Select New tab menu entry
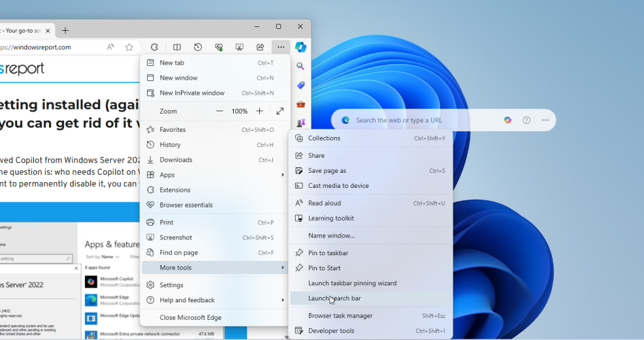The width and height of the screenshot is (644, 340). 215,63
